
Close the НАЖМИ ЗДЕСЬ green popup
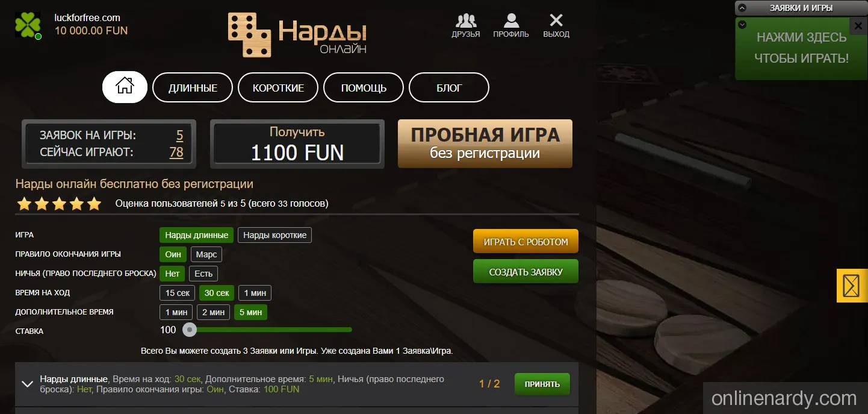tap(858, 26)
